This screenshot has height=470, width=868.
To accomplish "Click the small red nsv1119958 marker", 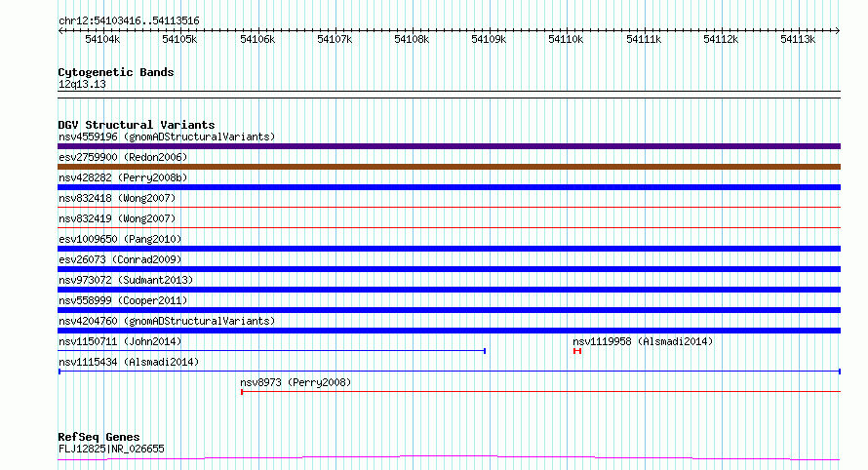I will point(577,351).
